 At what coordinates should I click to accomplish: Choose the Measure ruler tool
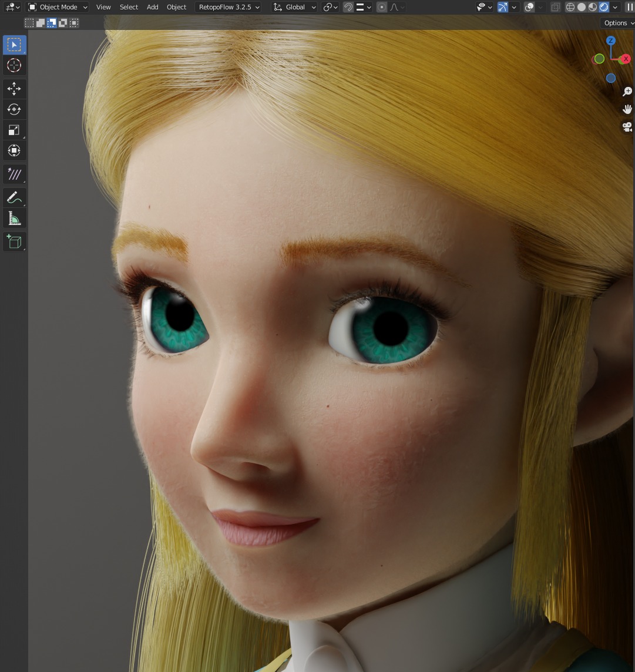(x=14, y=219)
